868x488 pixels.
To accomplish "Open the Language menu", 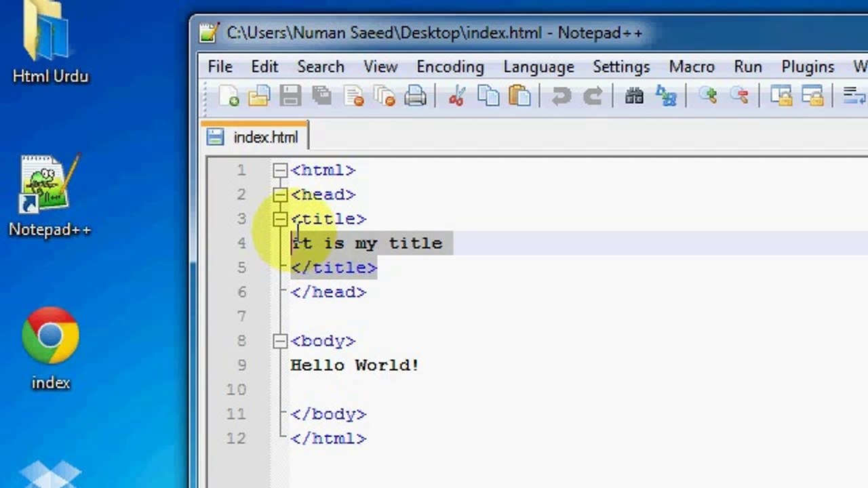I will coord(538,66).
